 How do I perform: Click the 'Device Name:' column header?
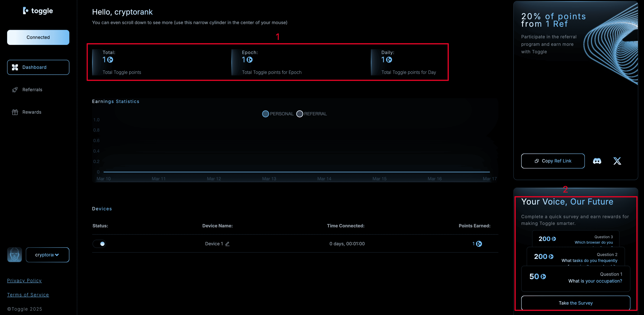[217, 226]
